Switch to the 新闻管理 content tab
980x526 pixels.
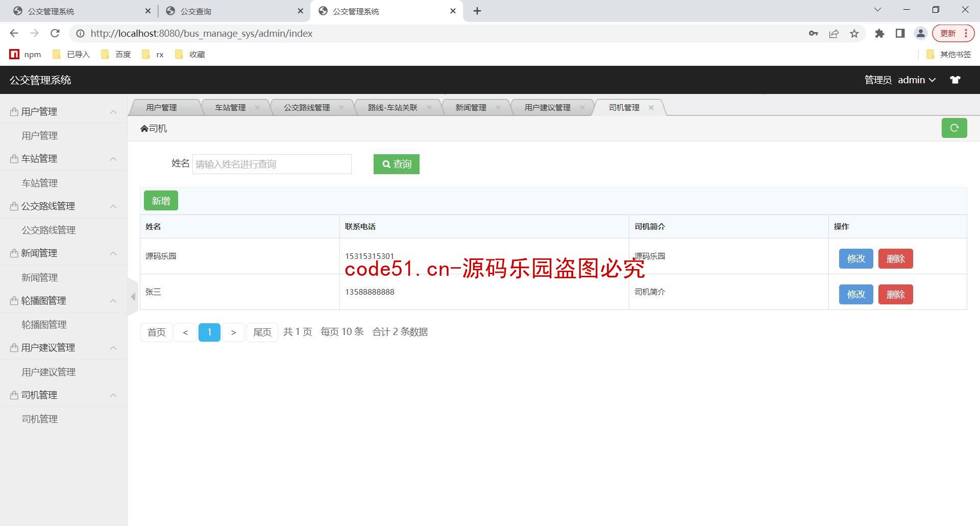471,107
